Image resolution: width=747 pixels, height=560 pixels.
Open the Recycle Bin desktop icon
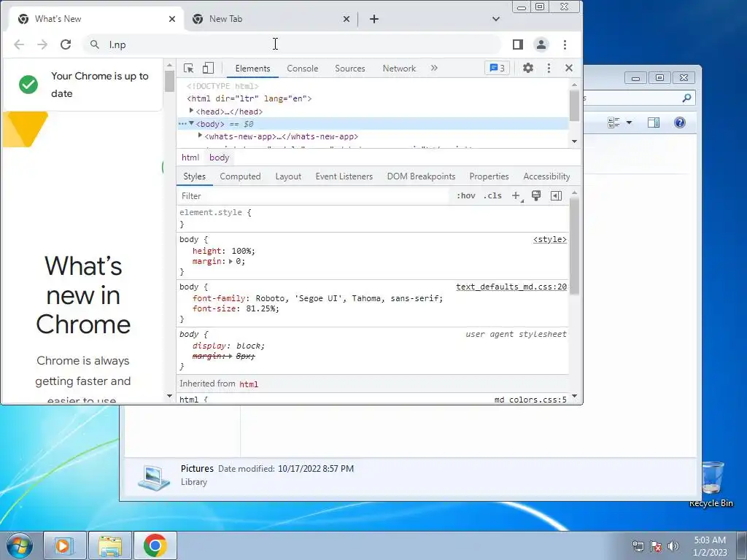click(x=711, y=484)
